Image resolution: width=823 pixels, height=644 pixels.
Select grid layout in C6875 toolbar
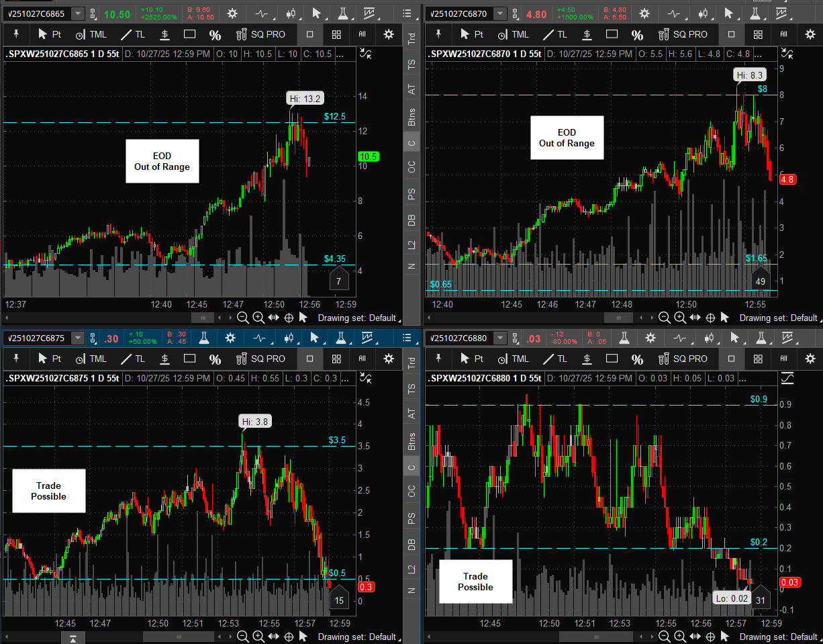[x=336, y=359]
